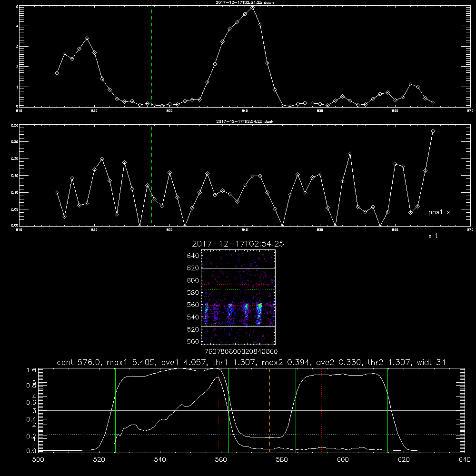This screenshot has width=476, height=476.
Task: Click the leftmost solid green line in bottom plot
Action: [115, 410]
